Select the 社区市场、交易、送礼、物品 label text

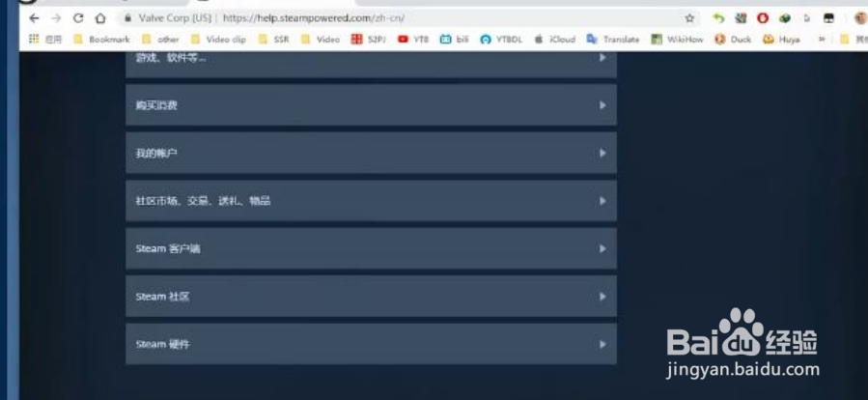point(203,201)
